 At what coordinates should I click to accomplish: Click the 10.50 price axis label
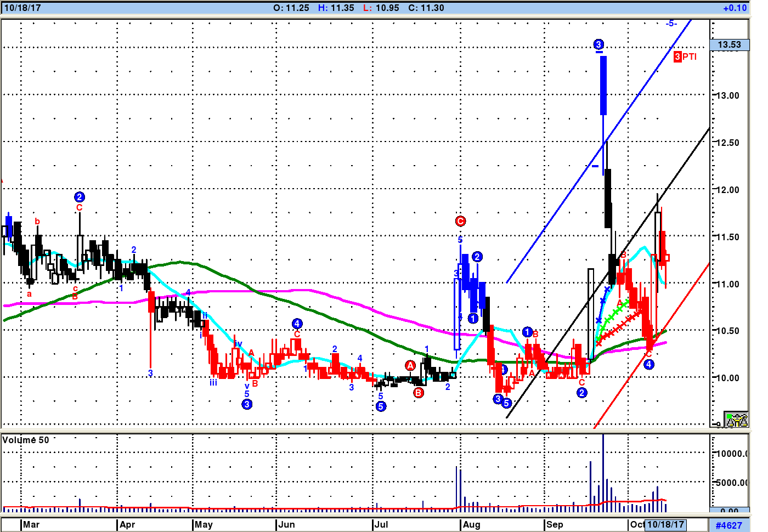click(728, 331)
